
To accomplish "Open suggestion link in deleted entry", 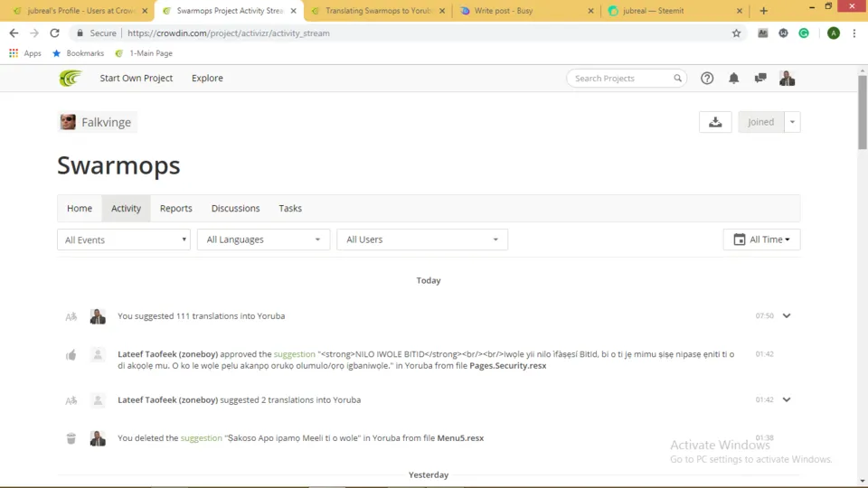I will pyautogui.click(x=202, y=437).
